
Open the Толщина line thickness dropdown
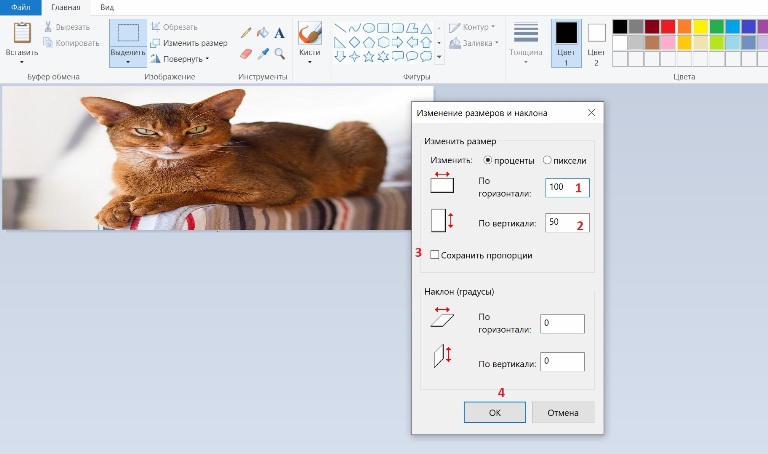point(526,40)
